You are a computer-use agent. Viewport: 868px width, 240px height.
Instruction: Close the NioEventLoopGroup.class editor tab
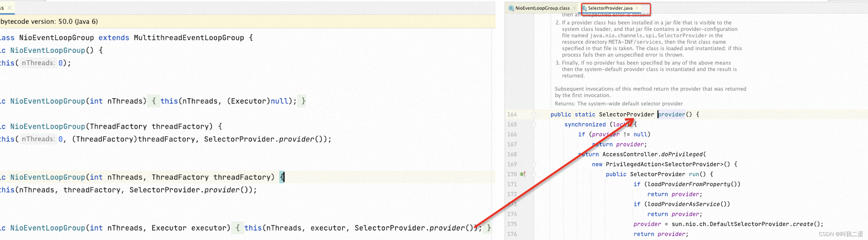(x=574, y=8)
